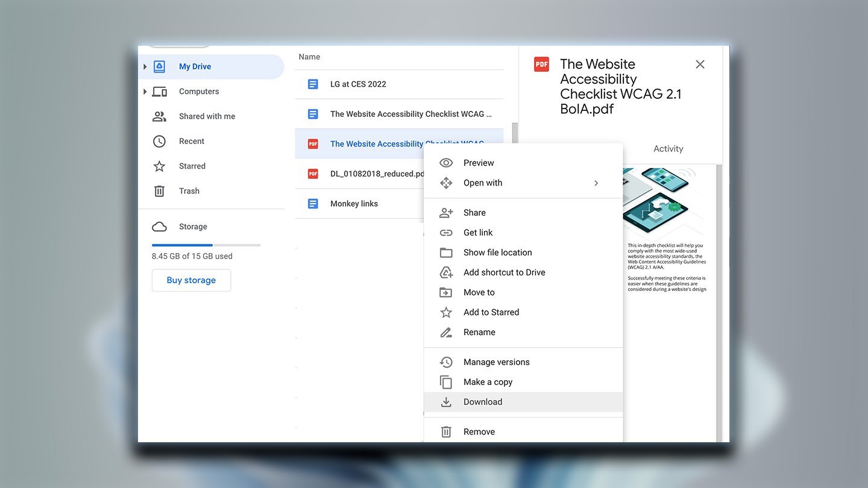Select Remove from the context menu
The image size is (868, 488).
click(x=523, y=431)
